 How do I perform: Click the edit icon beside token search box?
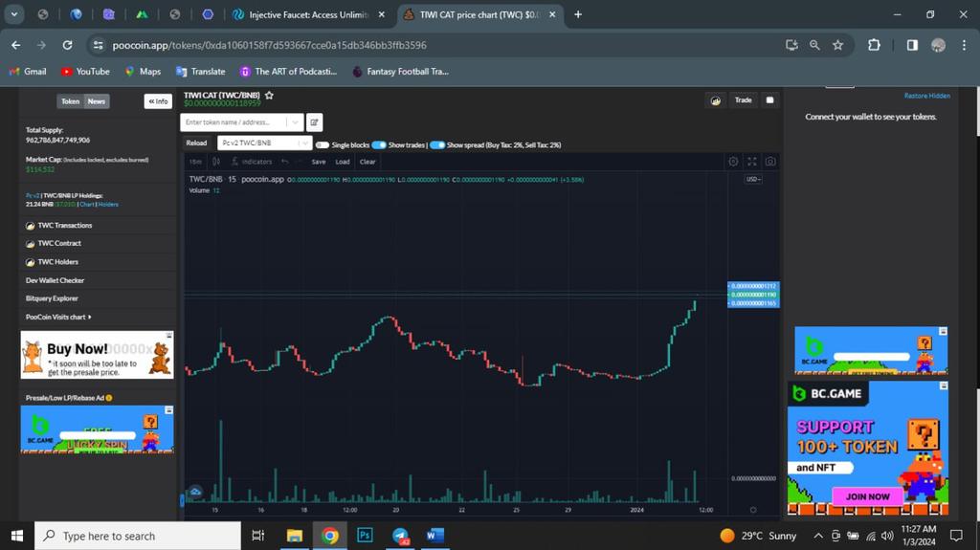pos(314,122)
